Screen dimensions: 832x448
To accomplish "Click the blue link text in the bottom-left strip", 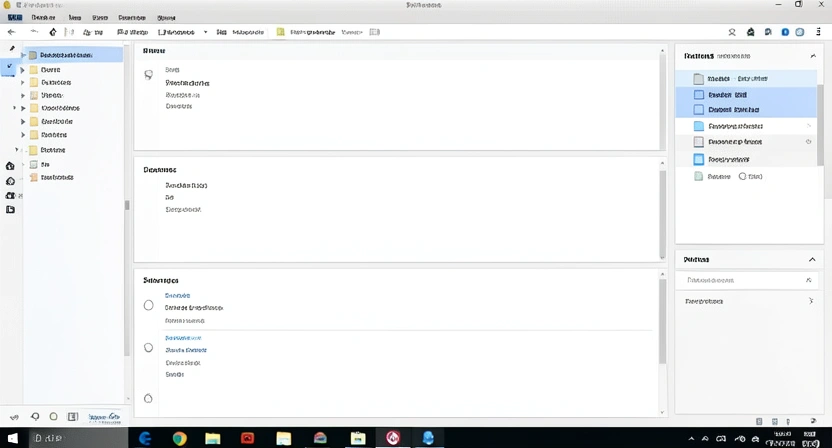I will click(104, 417).
